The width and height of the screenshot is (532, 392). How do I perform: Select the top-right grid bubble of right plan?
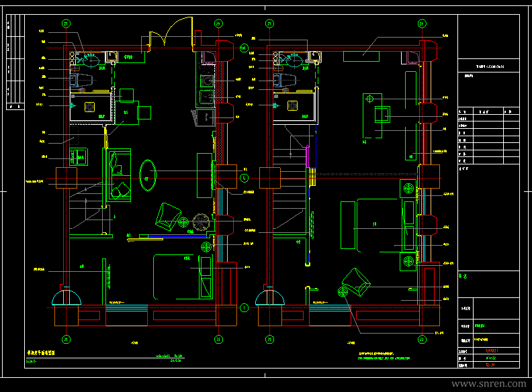coord(422,23)
